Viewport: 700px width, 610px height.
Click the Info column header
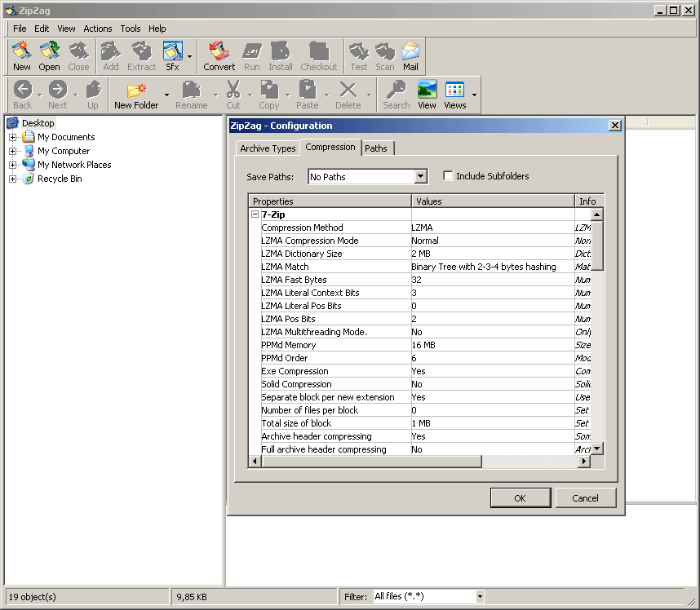[589, 201]
